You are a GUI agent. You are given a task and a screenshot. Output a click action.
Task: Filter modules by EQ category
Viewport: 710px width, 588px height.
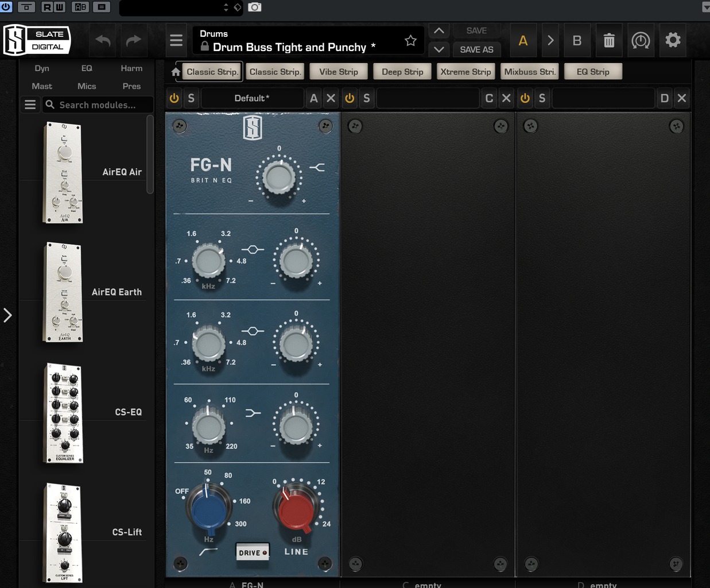[87, 68]
